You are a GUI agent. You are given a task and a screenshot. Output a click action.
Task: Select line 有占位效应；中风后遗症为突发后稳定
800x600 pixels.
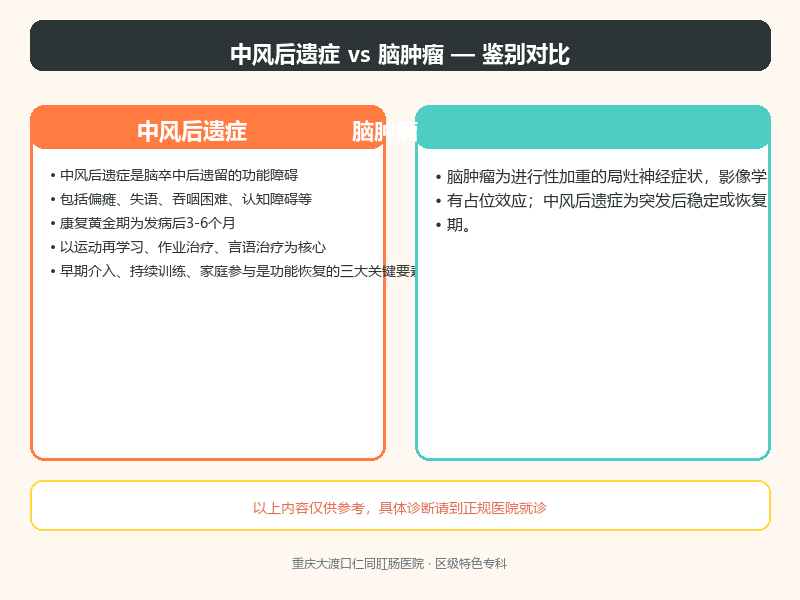coord(602,201)
